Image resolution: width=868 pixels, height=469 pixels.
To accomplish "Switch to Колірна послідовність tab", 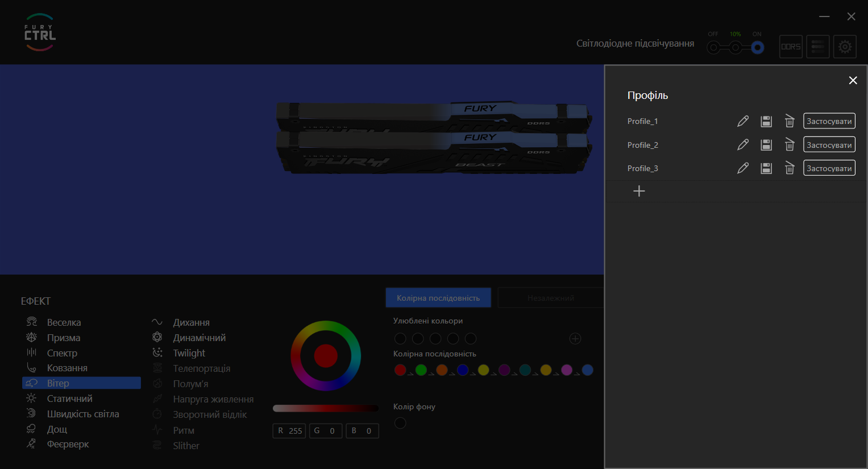I will [438, 298].
